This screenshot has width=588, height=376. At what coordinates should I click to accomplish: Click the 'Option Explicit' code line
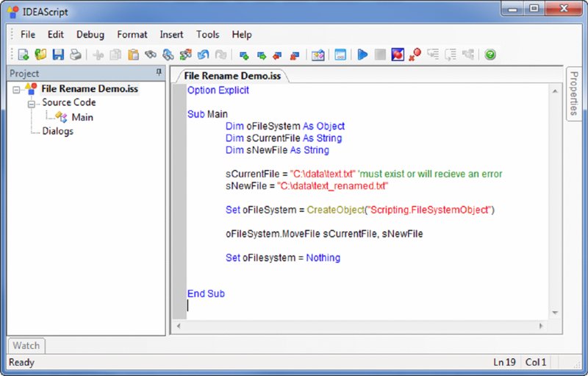(x=218, y=90)
